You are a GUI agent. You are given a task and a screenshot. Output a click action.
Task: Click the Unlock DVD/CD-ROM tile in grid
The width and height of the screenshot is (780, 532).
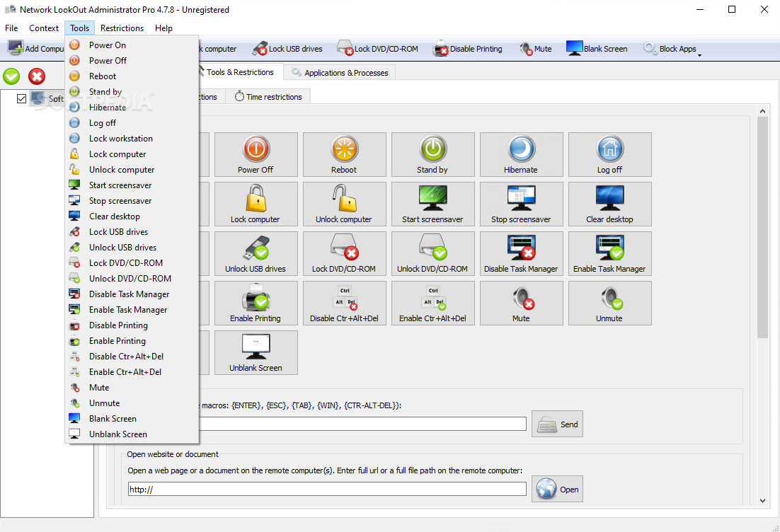click(x=432, y=253)
